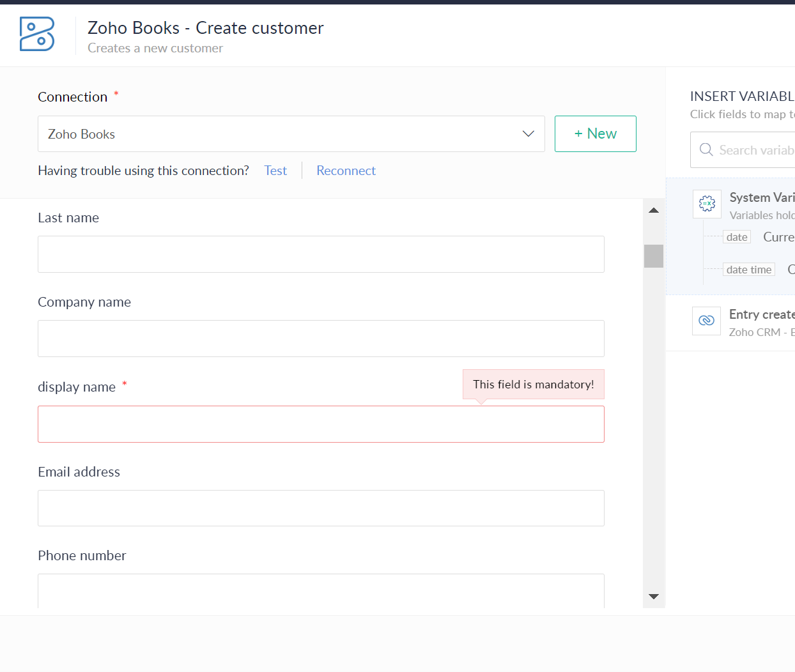The height and width of the screenshot is (672, 795).
Task: Focus the Email address input field
Action: pos(321,508)
